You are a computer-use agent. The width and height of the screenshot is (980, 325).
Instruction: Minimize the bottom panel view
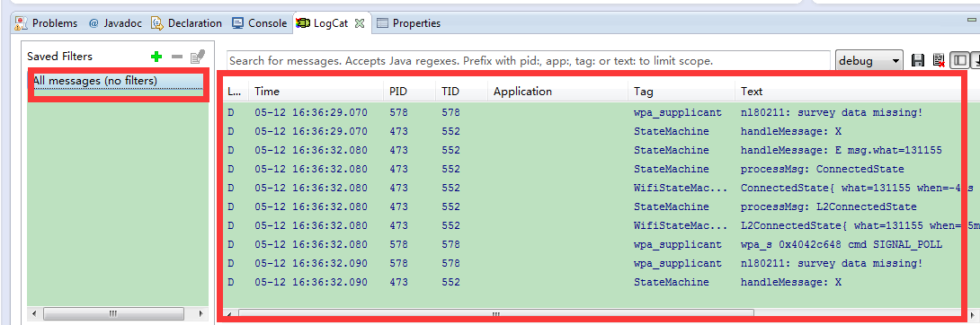tap(972, 21)
